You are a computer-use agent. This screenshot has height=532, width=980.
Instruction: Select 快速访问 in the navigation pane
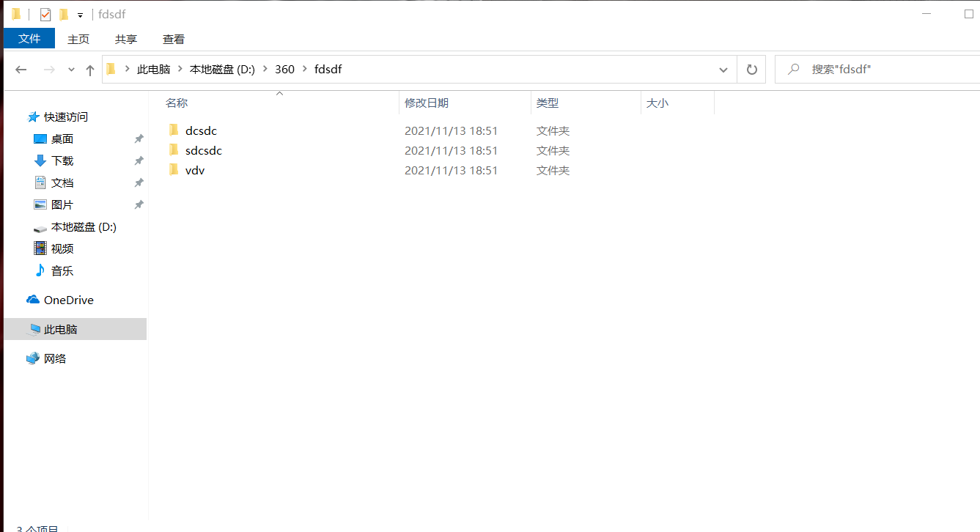66,117
